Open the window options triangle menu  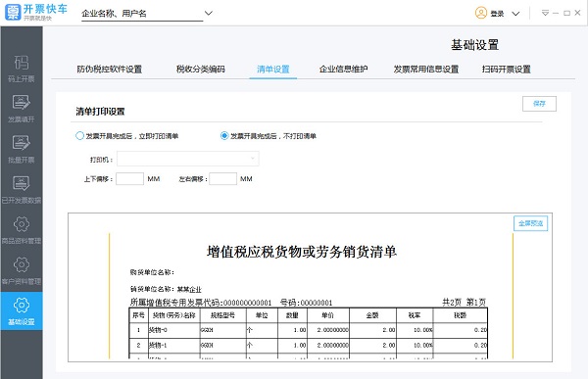(x=545, y=13)
